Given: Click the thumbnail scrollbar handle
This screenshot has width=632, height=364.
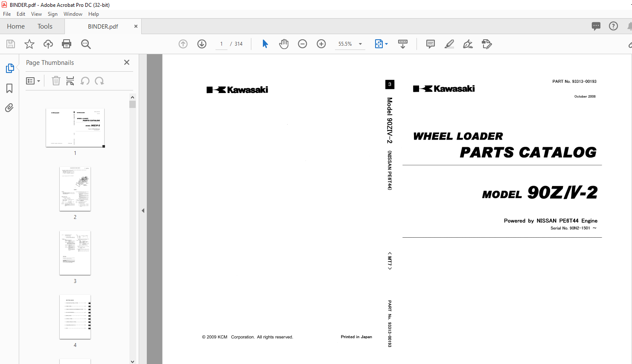Looking at the screenshot, I should coord(132,104).
